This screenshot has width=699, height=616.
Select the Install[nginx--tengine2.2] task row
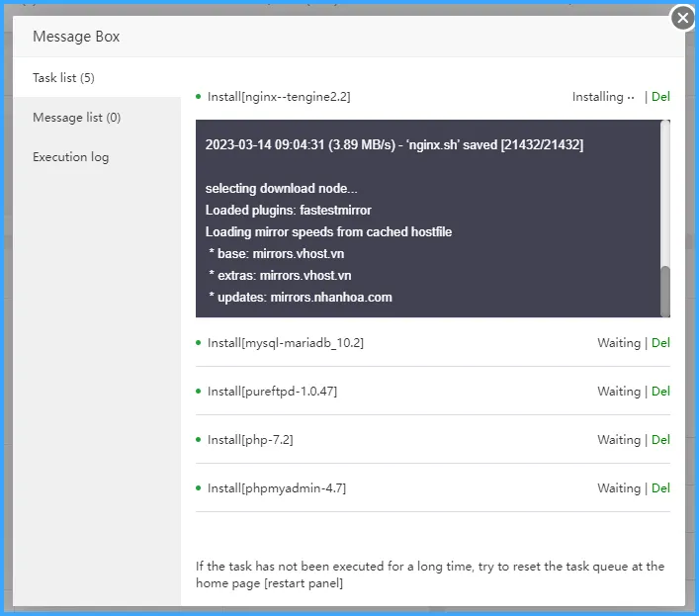click(279, 97)
